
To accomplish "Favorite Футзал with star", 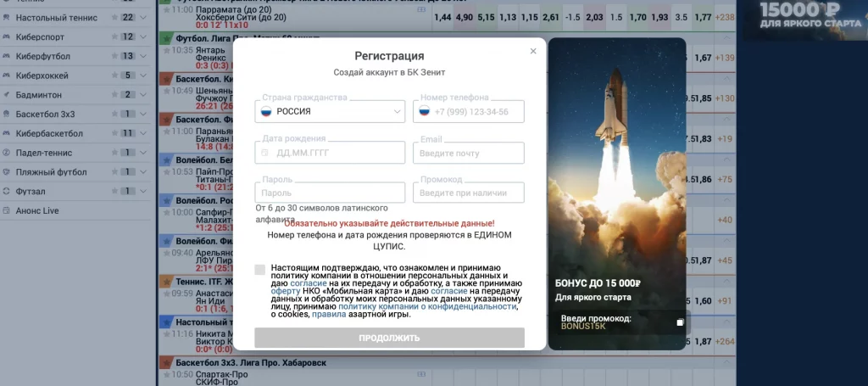I will pyautogui.click(x=114, y=191).
